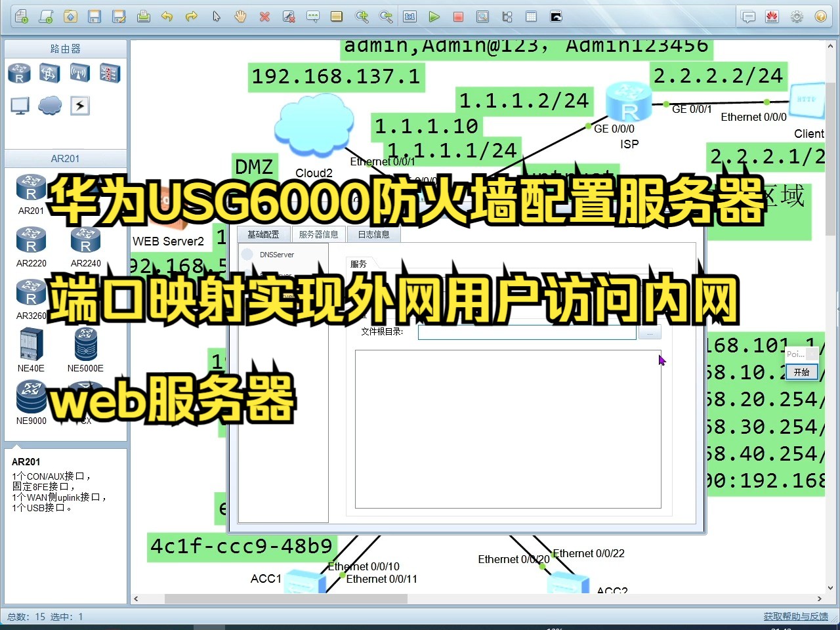Redo the last undone action
840x630 pixels.
192,16
